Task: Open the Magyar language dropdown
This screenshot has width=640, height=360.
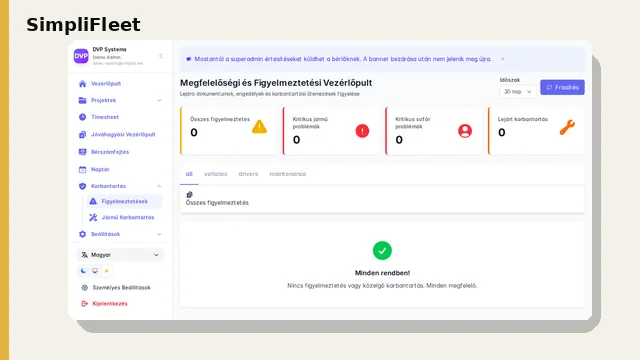Action: (120, 255)
